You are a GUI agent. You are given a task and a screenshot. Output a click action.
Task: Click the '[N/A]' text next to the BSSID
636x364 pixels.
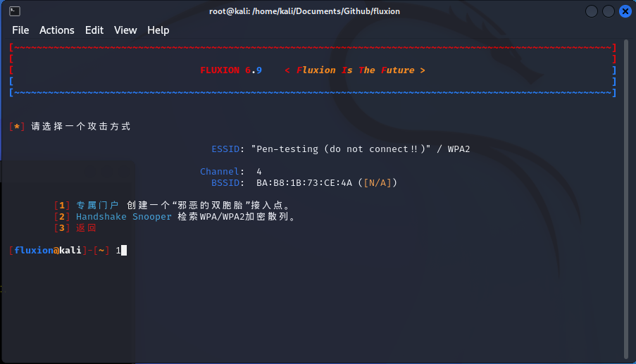click(x=378, y=183)
